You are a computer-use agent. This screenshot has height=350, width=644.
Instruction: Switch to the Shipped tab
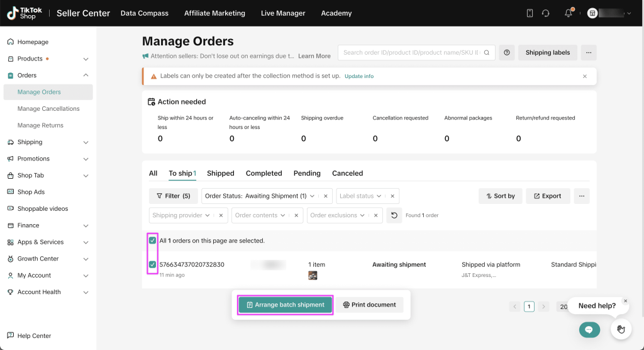pos(220,173)
